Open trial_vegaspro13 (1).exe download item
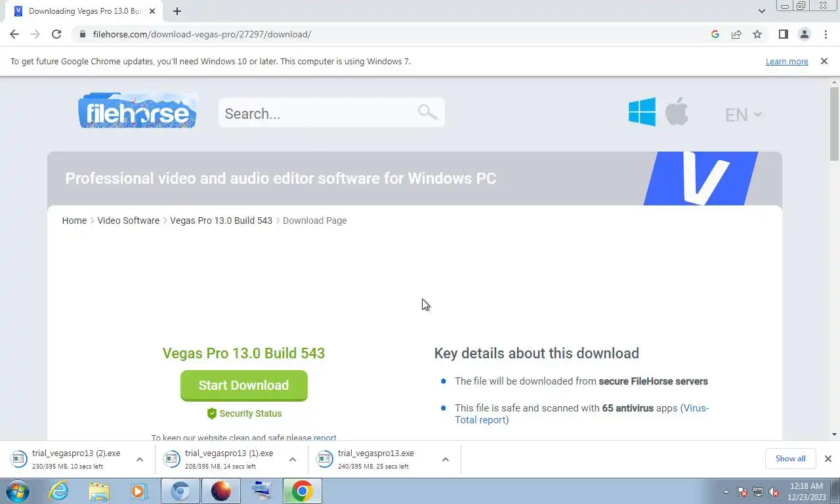This screenshot has width=840, height=504. (x=222, y=459)
